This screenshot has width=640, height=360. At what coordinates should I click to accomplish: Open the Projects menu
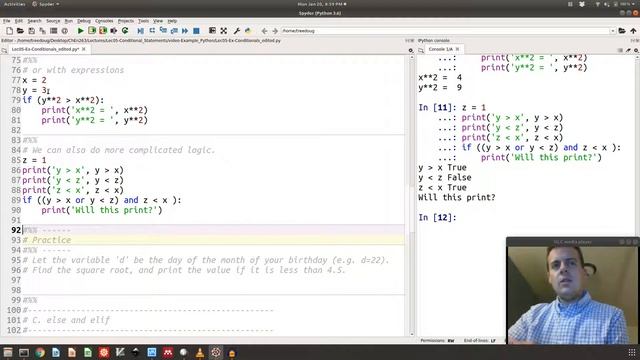pos(126,21)
